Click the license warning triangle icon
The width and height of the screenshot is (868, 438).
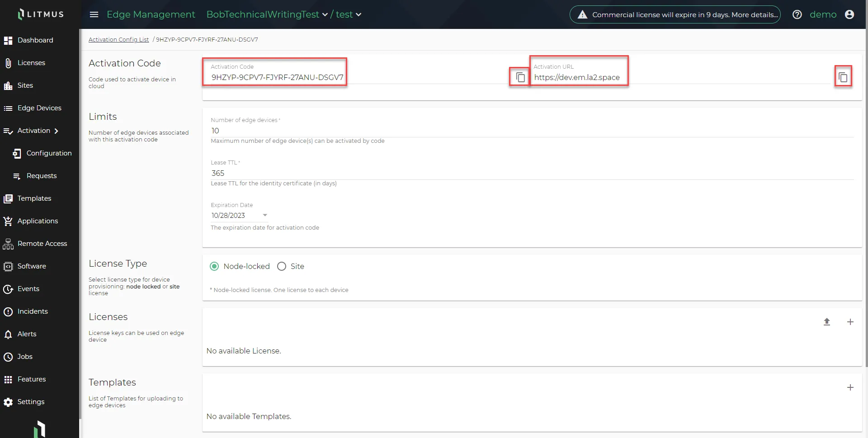583,14
